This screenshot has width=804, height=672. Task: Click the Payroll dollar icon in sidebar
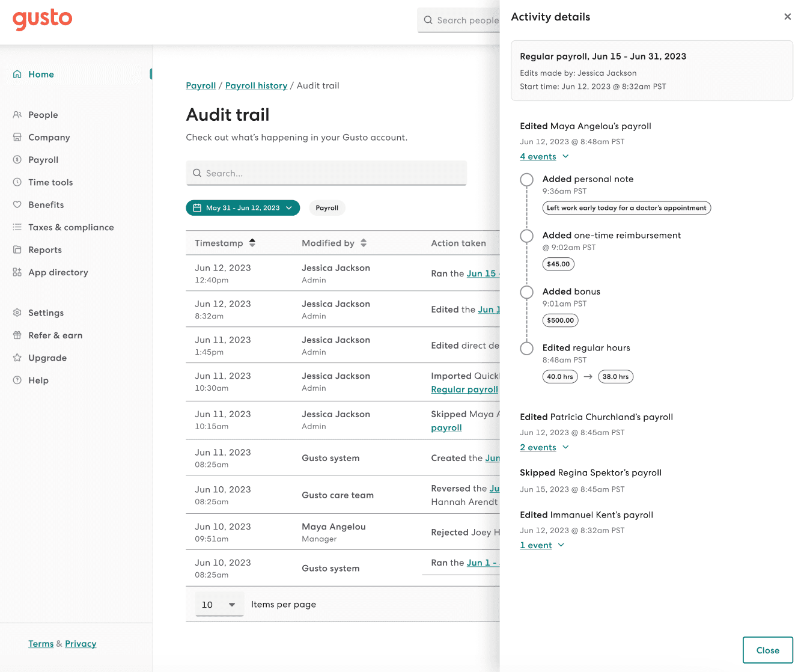[x=17, y=160]
